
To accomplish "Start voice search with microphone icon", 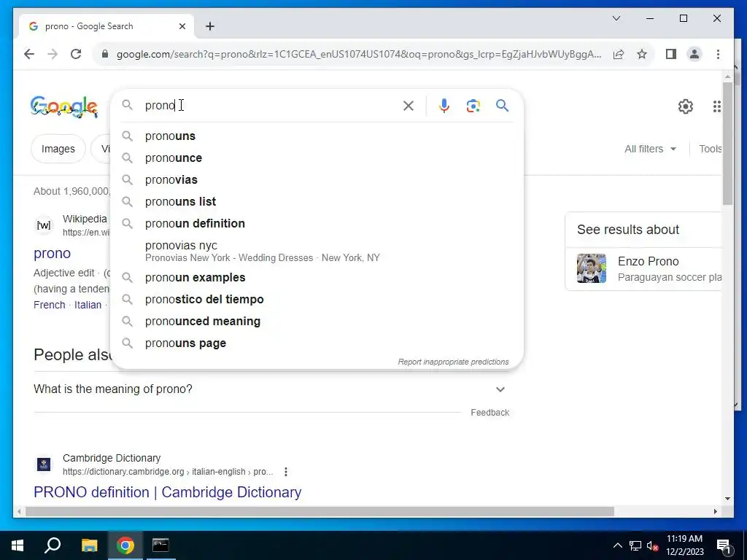I will click(444, 106).
